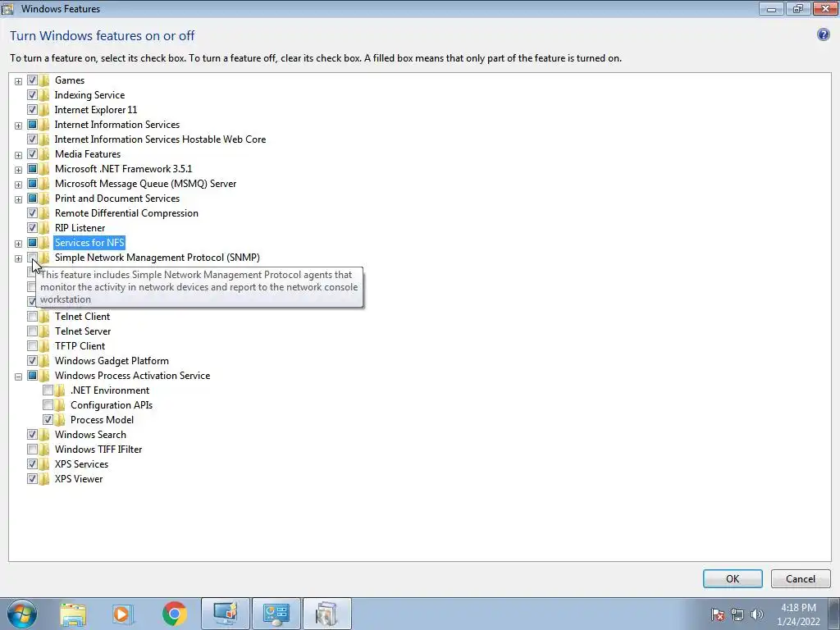This screenshot has width=840, height=630.
Task: Click the folder icon beside Windows Gadget Platform
Action: point(44,361)
